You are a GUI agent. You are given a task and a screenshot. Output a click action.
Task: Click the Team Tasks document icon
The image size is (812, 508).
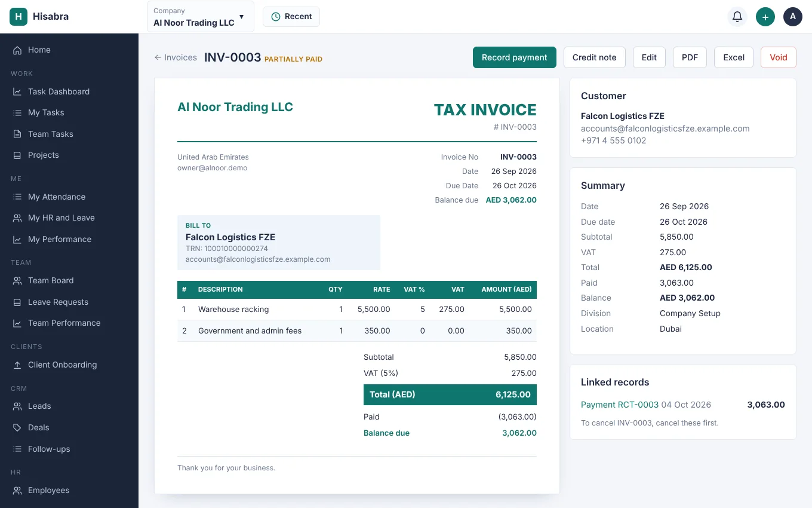(x=17, y=134)
